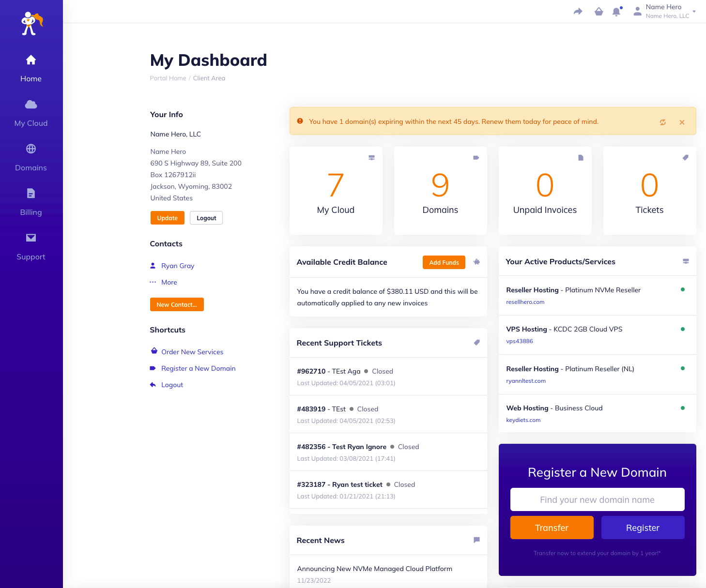Click the Client Area breadcrumb
The image size is (706, 588).
(x=209, y=78)
